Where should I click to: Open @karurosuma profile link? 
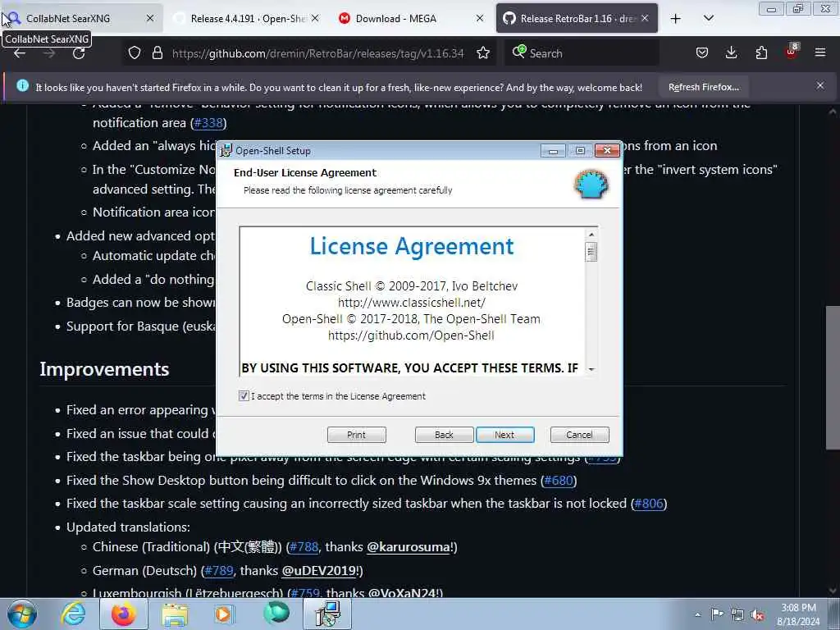pyautogui.click(x=409, y=547)
